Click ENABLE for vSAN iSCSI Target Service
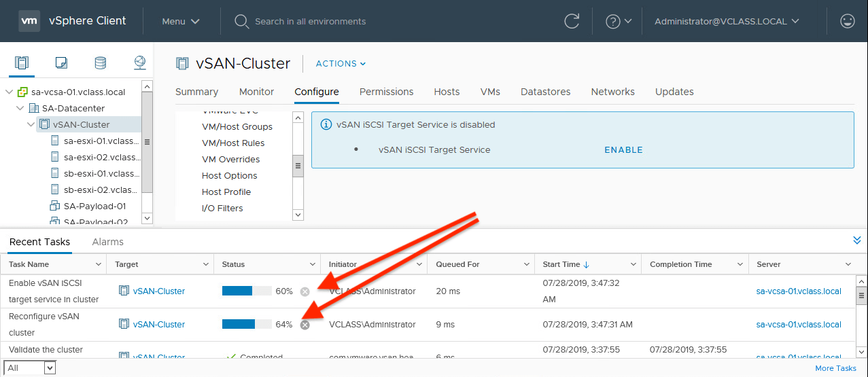 [623, 149]
